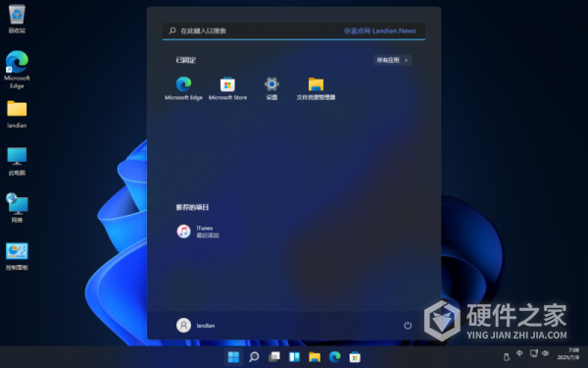588x368 pixels.
Task: Open the volume tray icon
Action: tap(546, 353)
